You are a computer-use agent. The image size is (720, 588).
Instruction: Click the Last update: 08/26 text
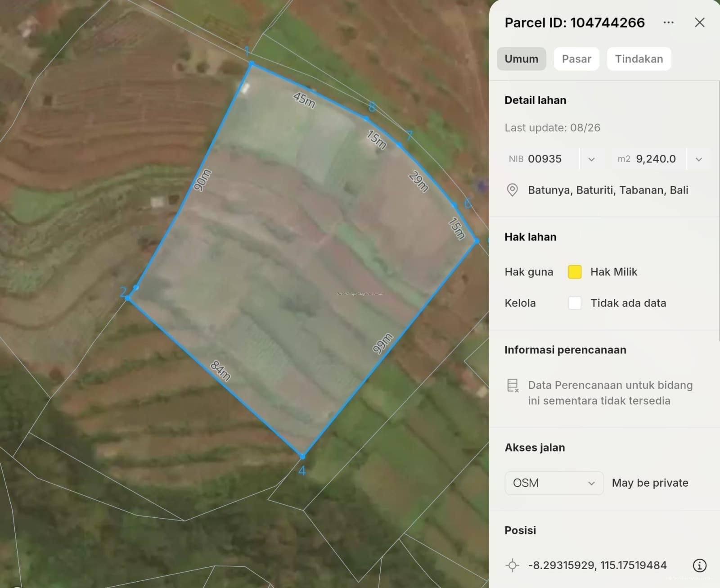click(x=552, y=128)
